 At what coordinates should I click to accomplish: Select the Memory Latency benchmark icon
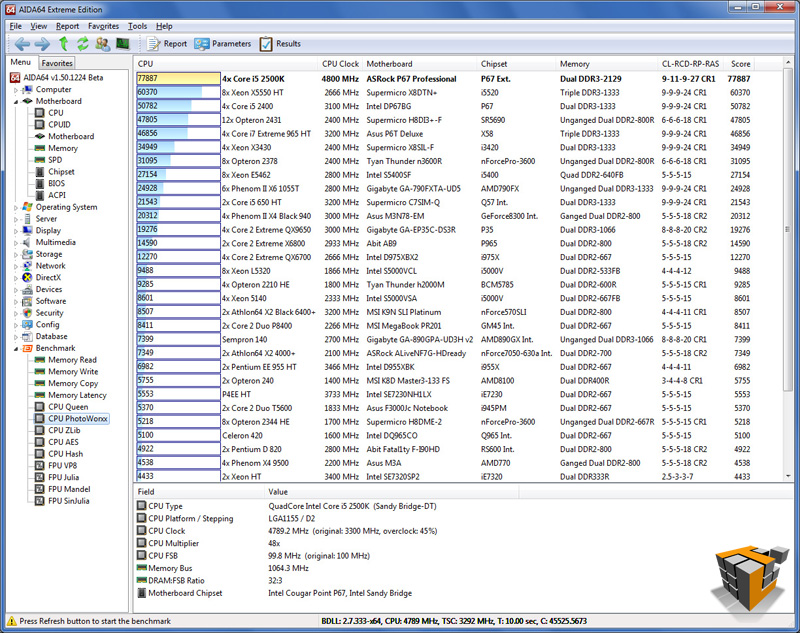pos(40,395)
